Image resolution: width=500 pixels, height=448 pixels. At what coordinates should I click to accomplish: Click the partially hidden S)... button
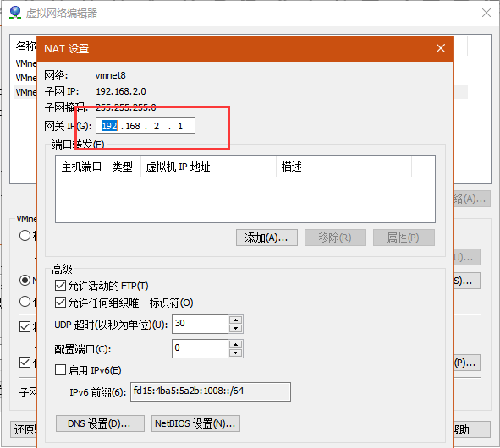click(467, 281)
